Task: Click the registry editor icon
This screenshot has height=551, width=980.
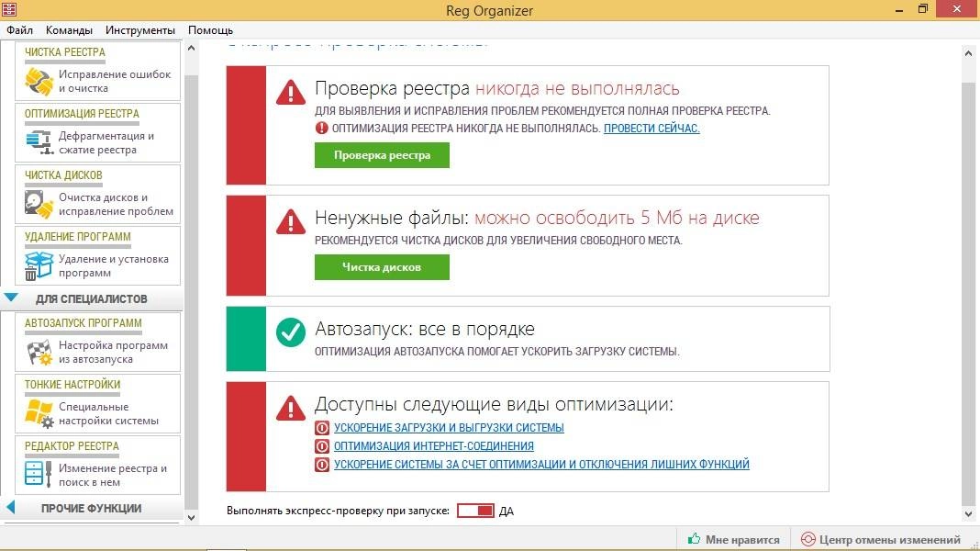Action: click(x=39, y=475)
